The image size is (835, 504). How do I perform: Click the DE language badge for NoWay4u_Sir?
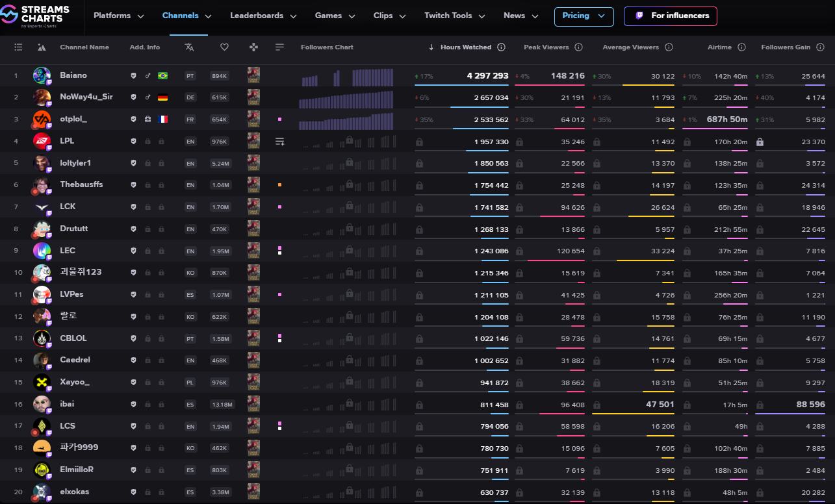190,97
